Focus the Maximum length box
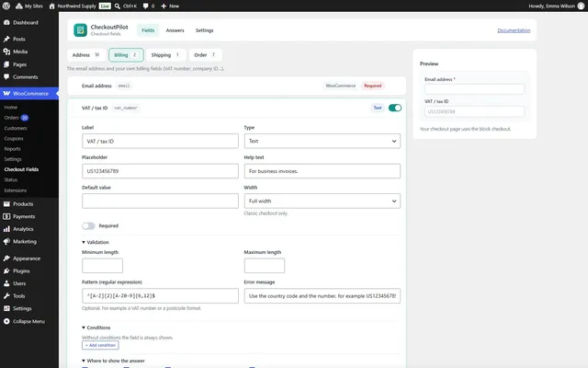588x368 pixels. click(265, 266)
